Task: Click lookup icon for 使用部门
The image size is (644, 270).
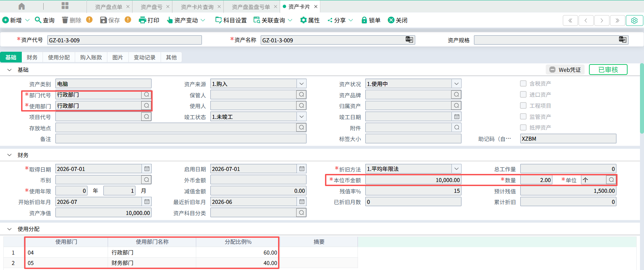Action: [x=147, y=105]
